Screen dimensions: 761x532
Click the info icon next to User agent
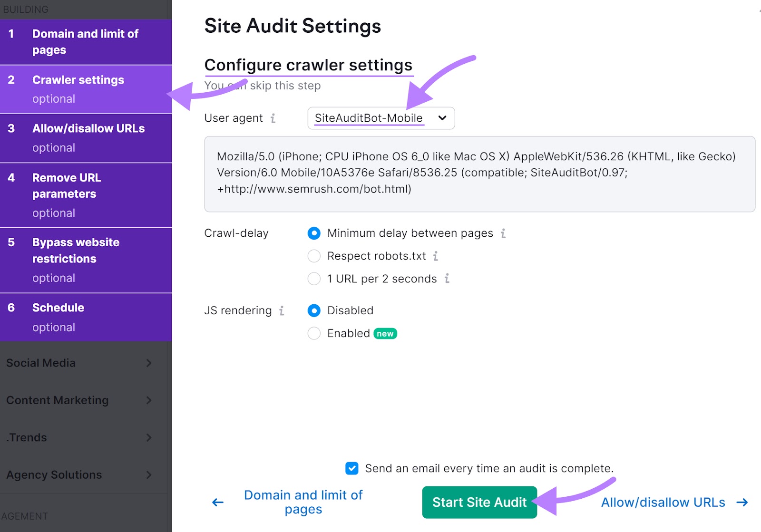[x=273, y=118]
